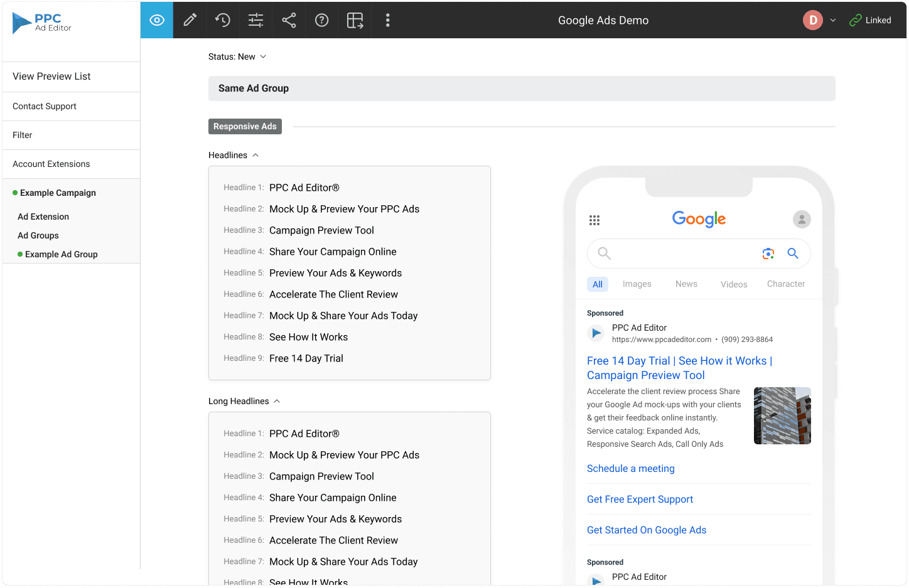Image resolution: width=909 pixels, height=588 pixels.
Task: Click Headlines row 'Accelerate The Client Review'
Action: click(333, 294)
